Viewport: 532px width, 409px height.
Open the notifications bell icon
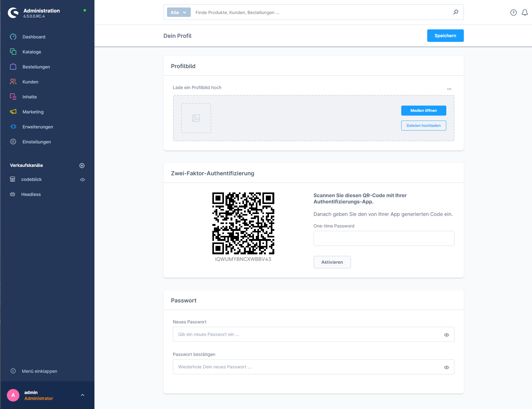pyautogui.click(x=525, y=12)
